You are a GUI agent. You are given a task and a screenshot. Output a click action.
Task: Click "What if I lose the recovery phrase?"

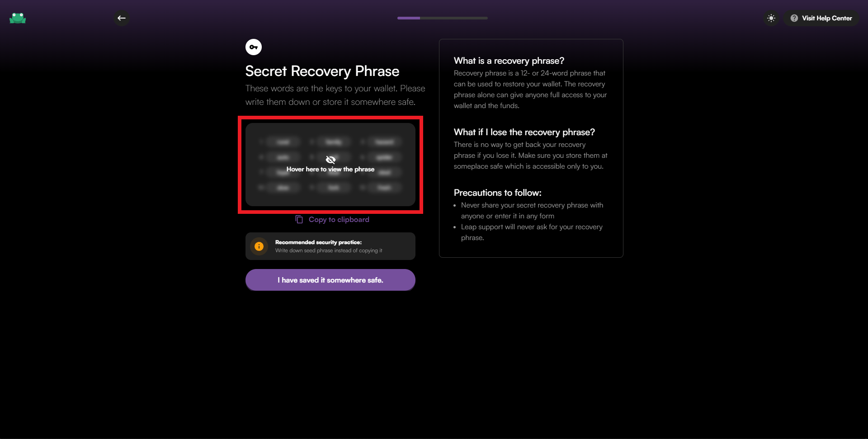(x=524, y=132)
